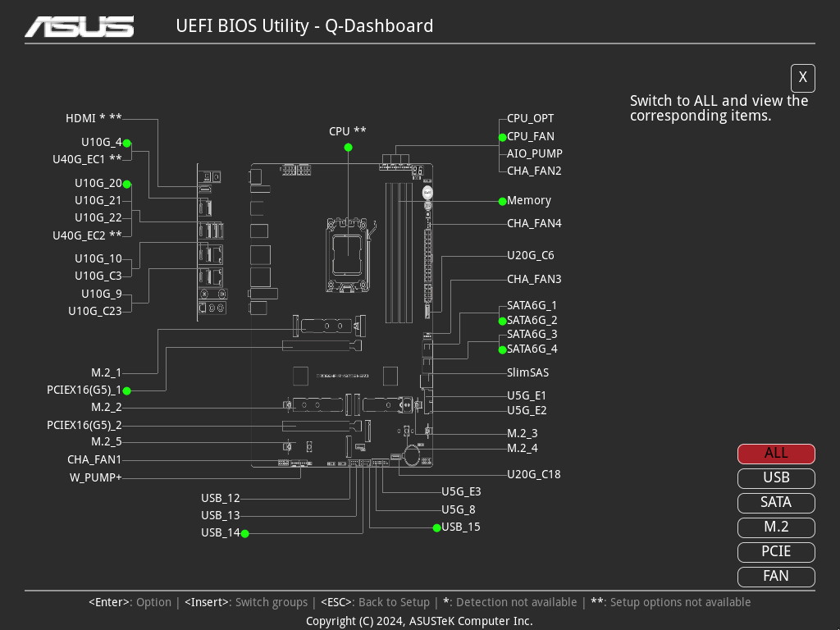Screen dimensions: 840x630
Task: Switch to the ALL group filter
Action: [776, 454]
